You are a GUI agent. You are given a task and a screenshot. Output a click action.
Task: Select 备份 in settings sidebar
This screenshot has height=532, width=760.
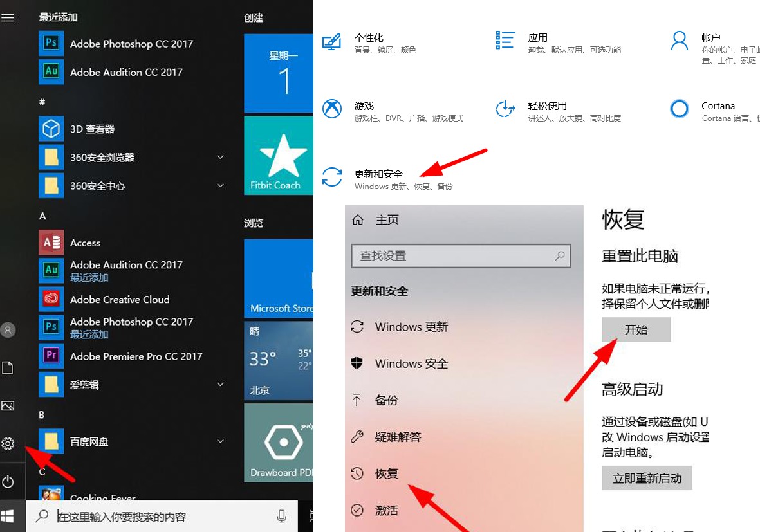point(374,400)
